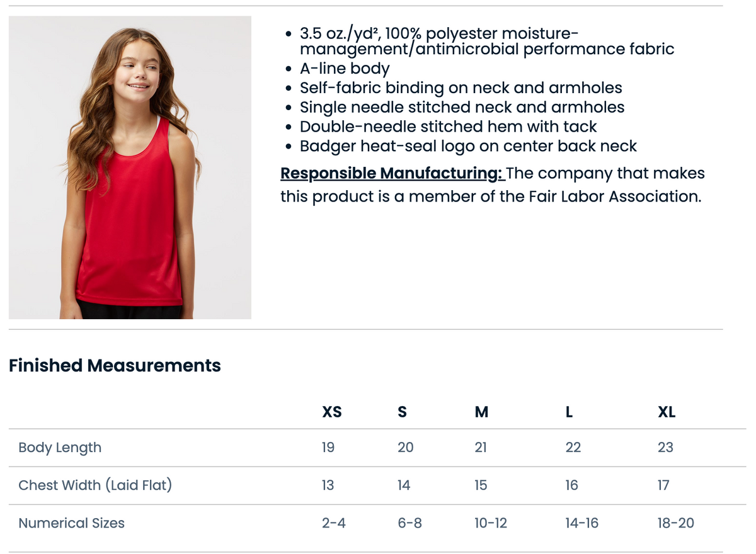756x554 pixels.
Task: Click the numerical size range 10-12
Action: coord(491,523)
